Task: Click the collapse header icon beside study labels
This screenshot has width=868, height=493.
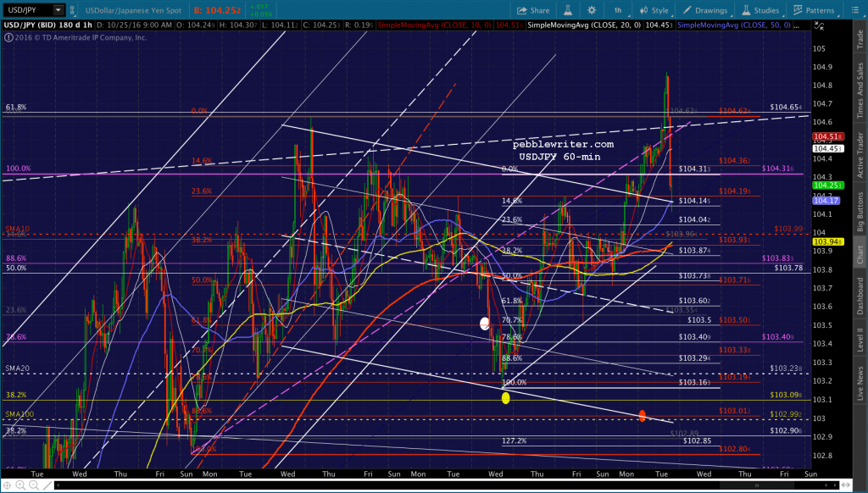Action: 819,25
